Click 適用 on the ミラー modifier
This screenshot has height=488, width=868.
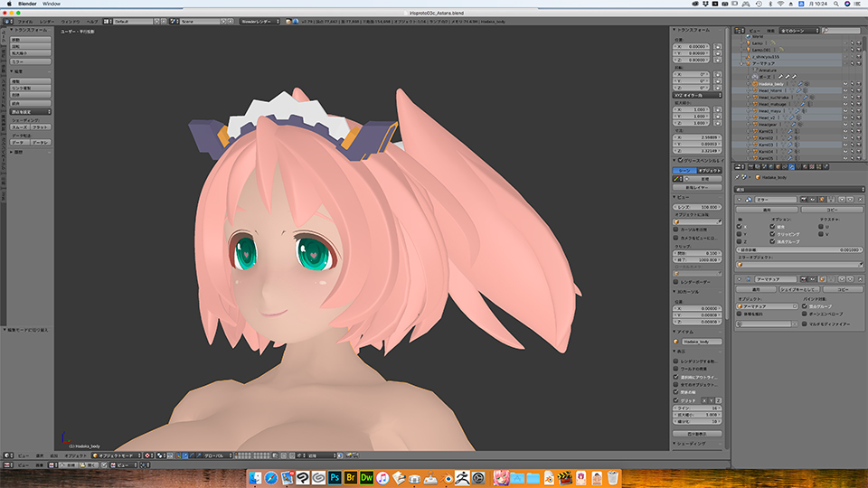[x=768, y=210]
